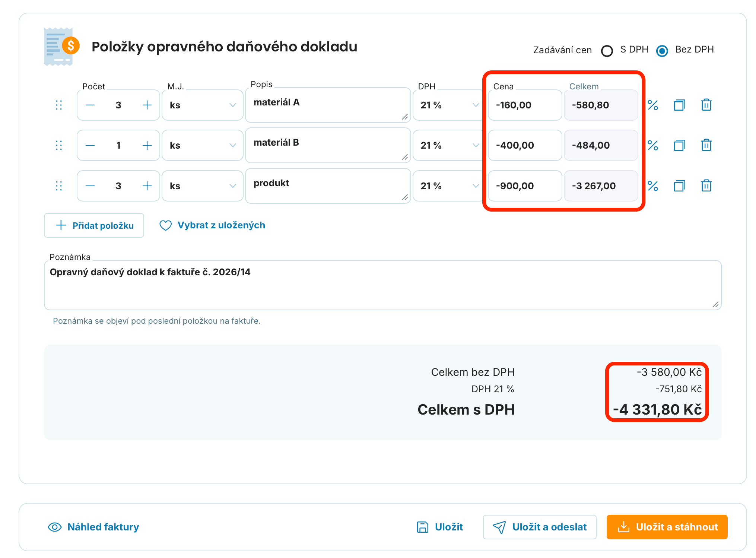Click Uložit a stáhnout orange button
The image size is (756, 558).
pyautogui.click(x=667, y=527)
